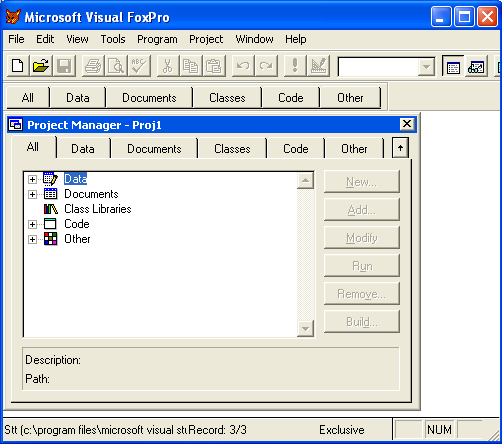Open the Project menu
The image size is (502, 444).
[206, 39]
